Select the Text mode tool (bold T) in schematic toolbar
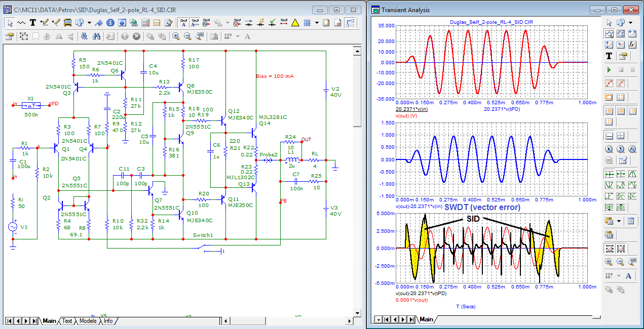644x329 pixels. coord(32,23)
